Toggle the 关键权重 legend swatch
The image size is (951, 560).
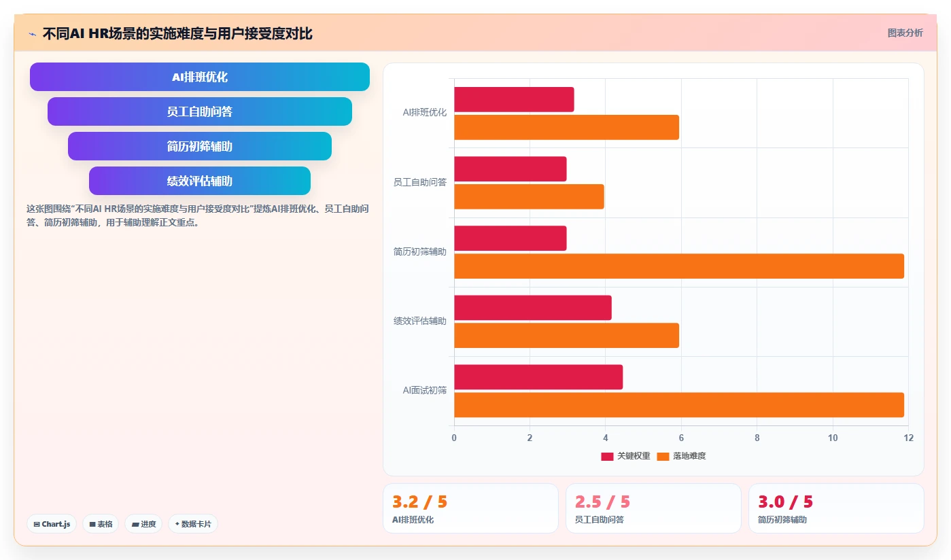[607, 456]
